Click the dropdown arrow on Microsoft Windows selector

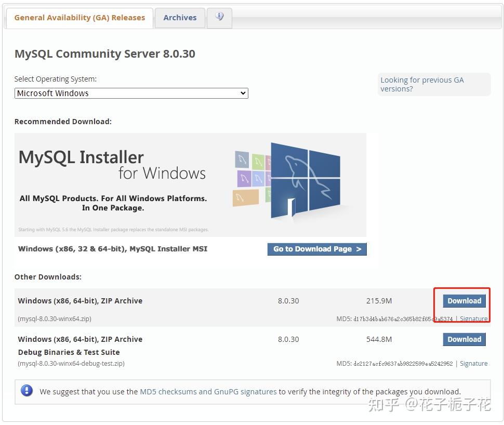pos(242,93)
